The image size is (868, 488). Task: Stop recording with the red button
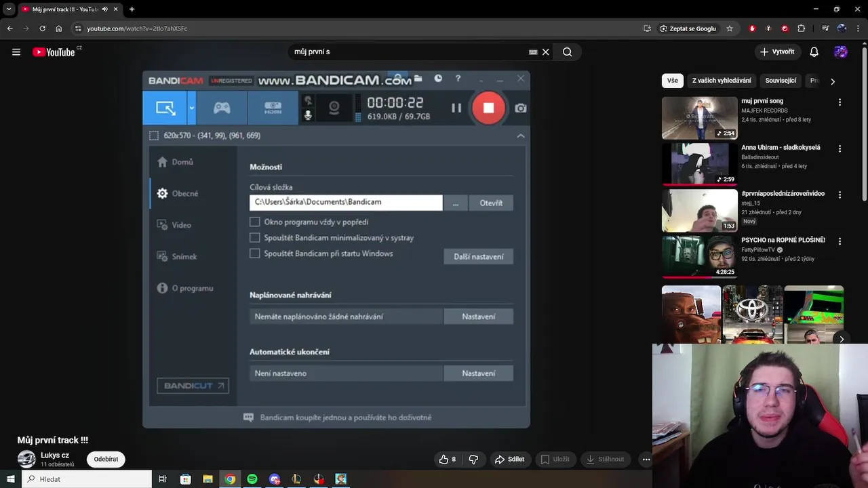(x=488, y=108)
